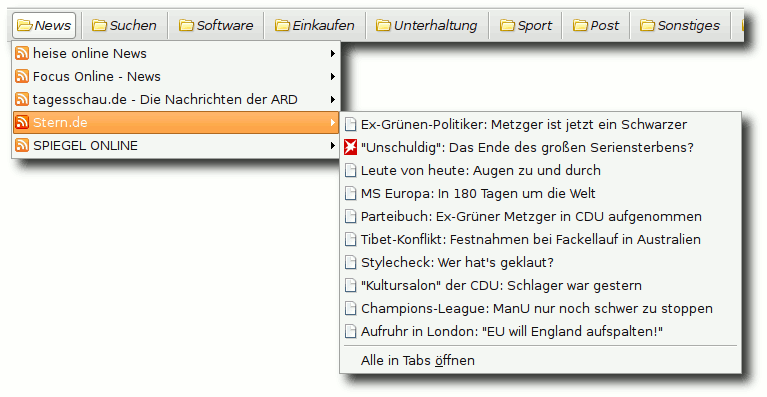Click the folder icon beside Suchen

pos(99,25)
